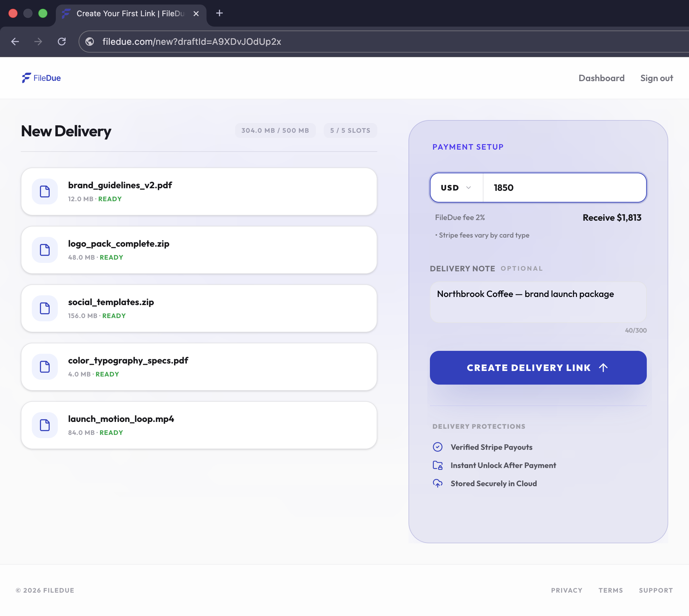Click file icon for brand_guidelines_v2.pdf

[45, 191]
